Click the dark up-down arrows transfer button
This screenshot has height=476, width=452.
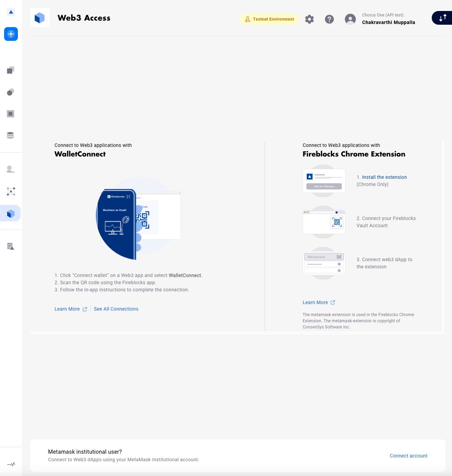pos(442,18)
